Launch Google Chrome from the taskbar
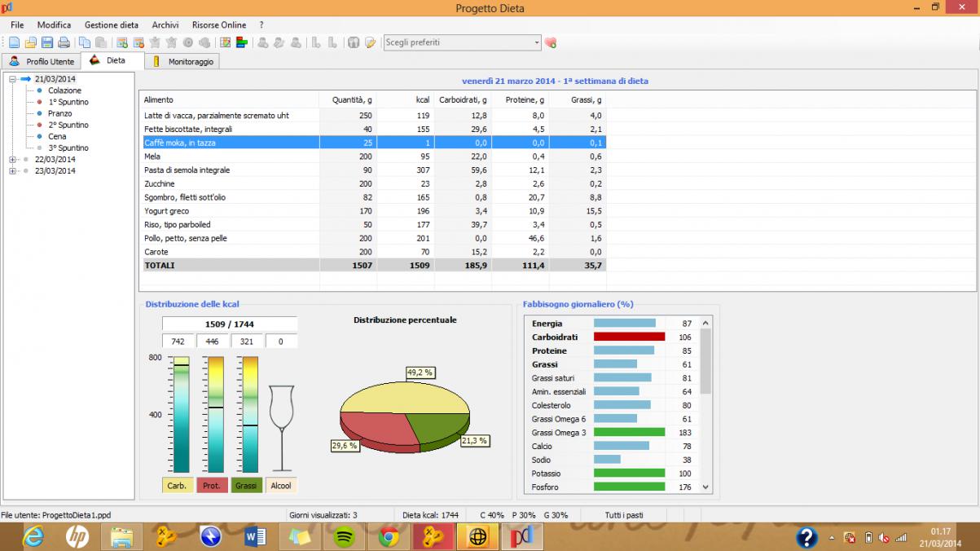Screen dimensions: 980x551 [x=389, y=537]
